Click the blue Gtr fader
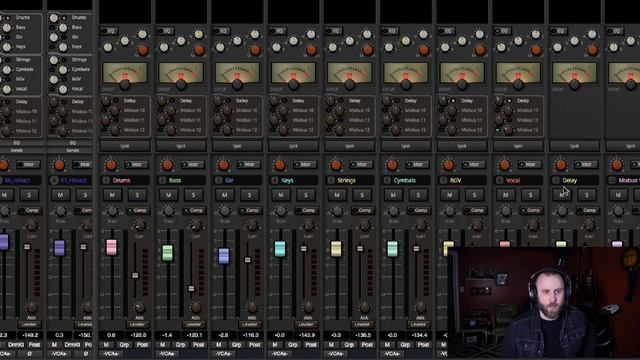 [x=224, y=256]
